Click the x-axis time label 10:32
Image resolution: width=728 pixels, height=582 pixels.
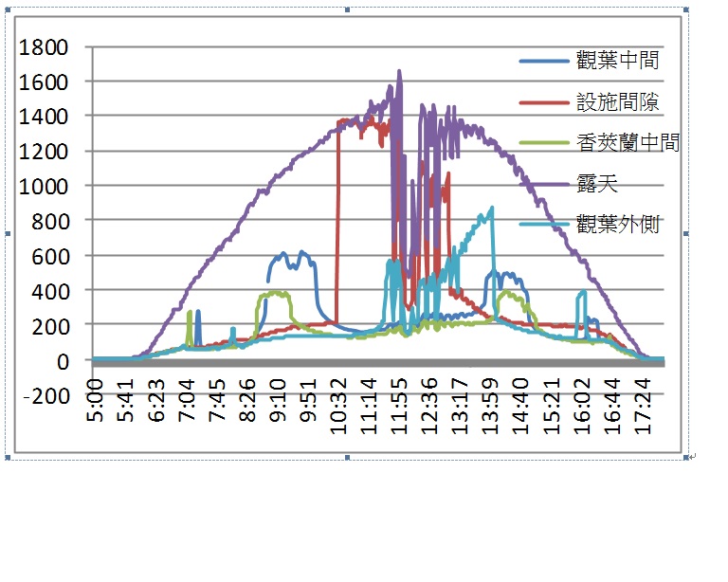click(338, 406)
